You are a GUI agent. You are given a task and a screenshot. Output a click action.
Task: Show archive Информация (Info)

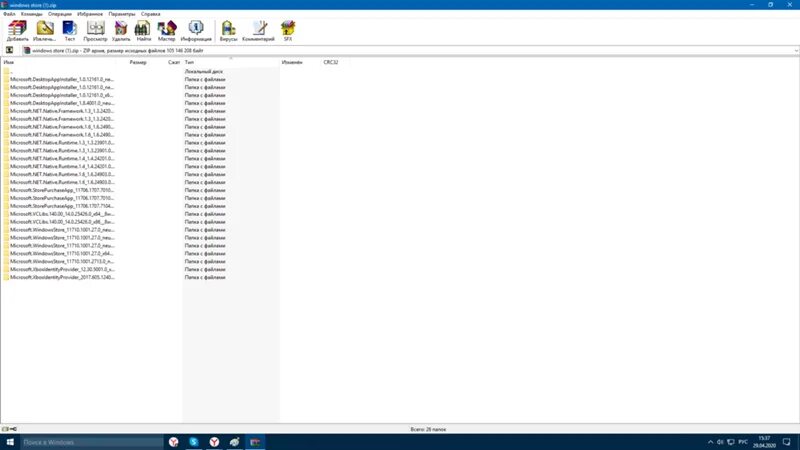coord(196,31)
